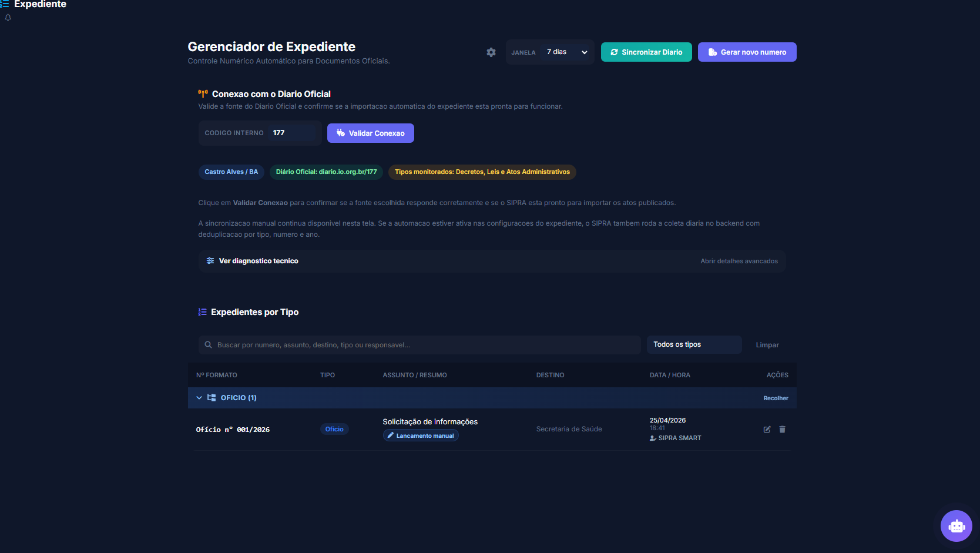Click Abrir detalhes avancados
This screenshot has width=980, height=553.
739,262
